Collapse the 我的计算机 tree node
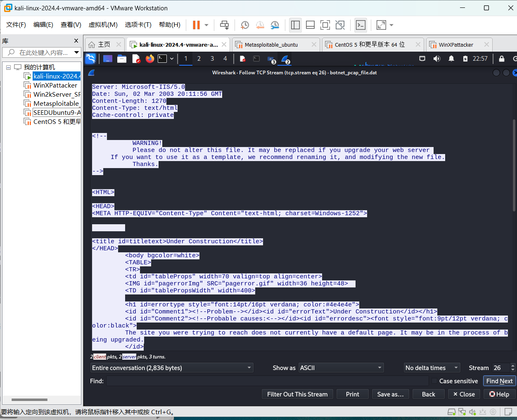 click(8, 67)
